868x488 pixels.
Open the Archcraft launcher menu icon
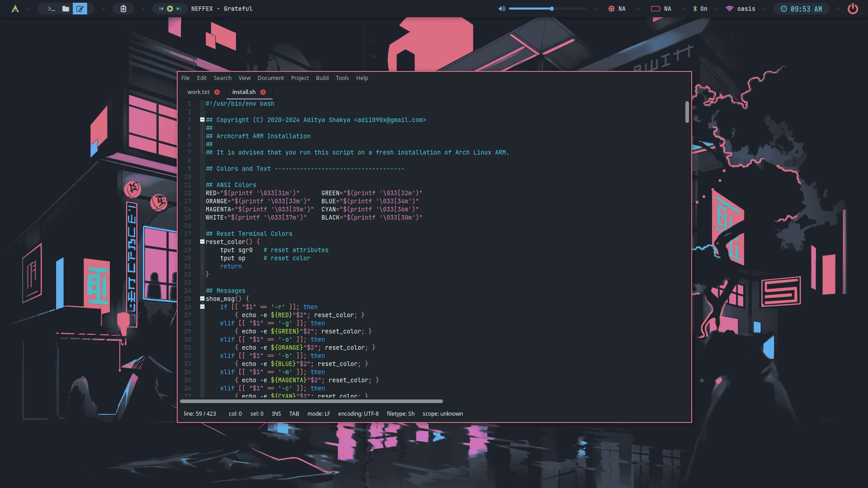pos(15,9)
